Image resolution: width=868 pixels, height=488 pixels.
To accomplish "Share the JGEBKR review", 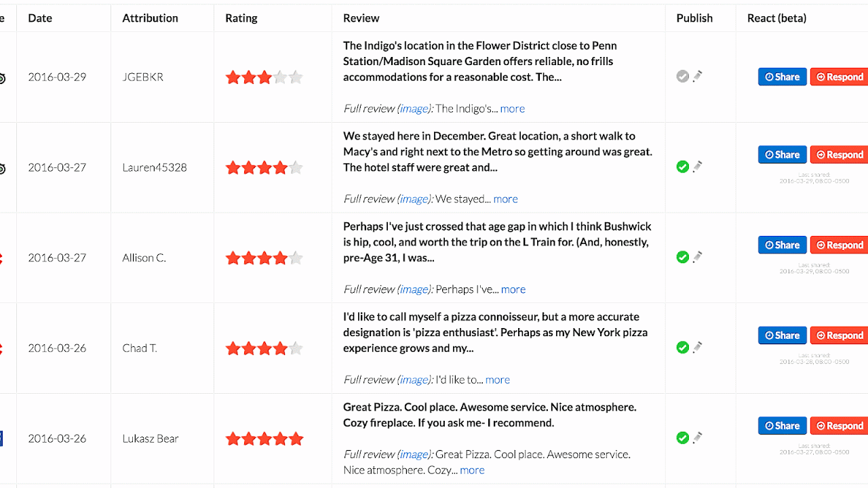I will pyautogui.click(x=782, y=77).
